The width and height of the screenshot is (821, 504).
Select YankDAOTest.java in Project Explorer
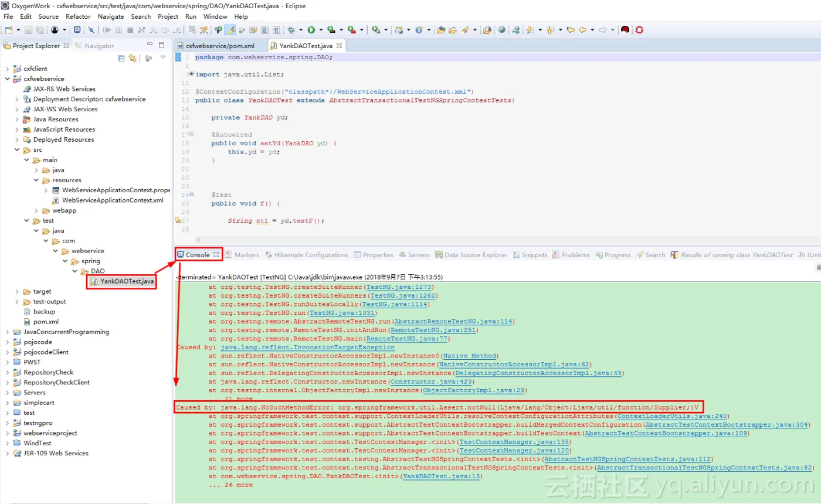122,281
